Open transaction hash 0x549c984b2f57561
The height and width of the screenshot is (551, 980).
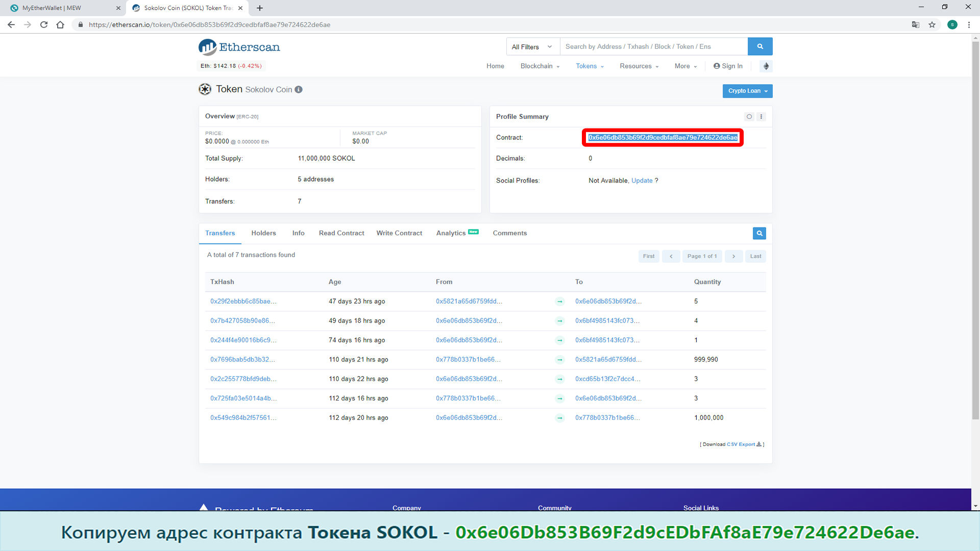tap(243, 418)
